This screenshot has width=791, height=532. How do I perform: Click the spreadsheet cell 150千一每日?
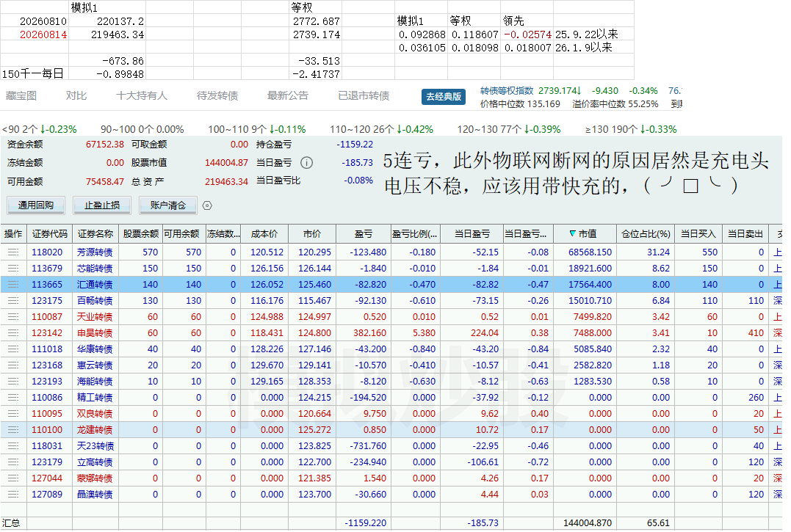coord(33,73)
